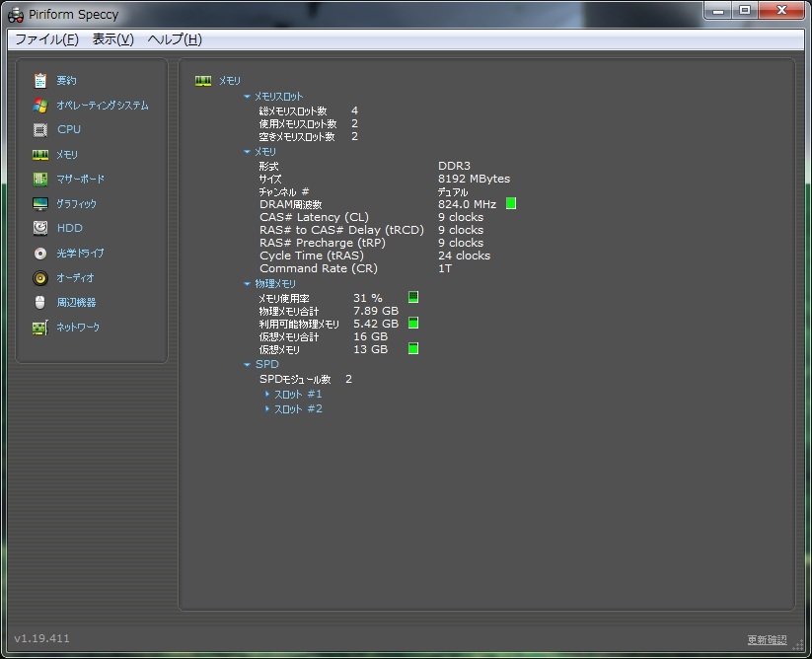Click the 824.0 MHz frequency value

coord(467,204)
